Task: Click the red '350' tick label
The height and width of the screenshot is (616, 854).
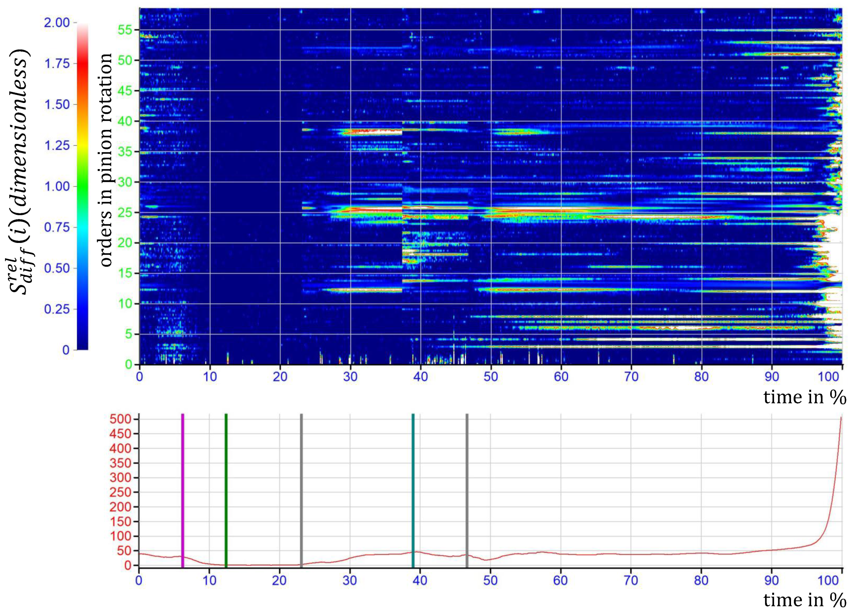Action: coord(121,463)
